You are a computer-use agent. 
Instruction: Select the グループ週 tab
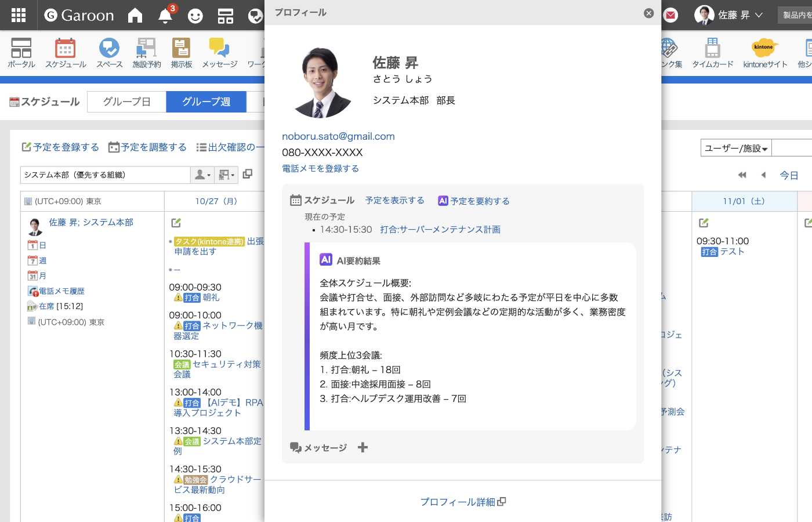(x=206, y=101)
